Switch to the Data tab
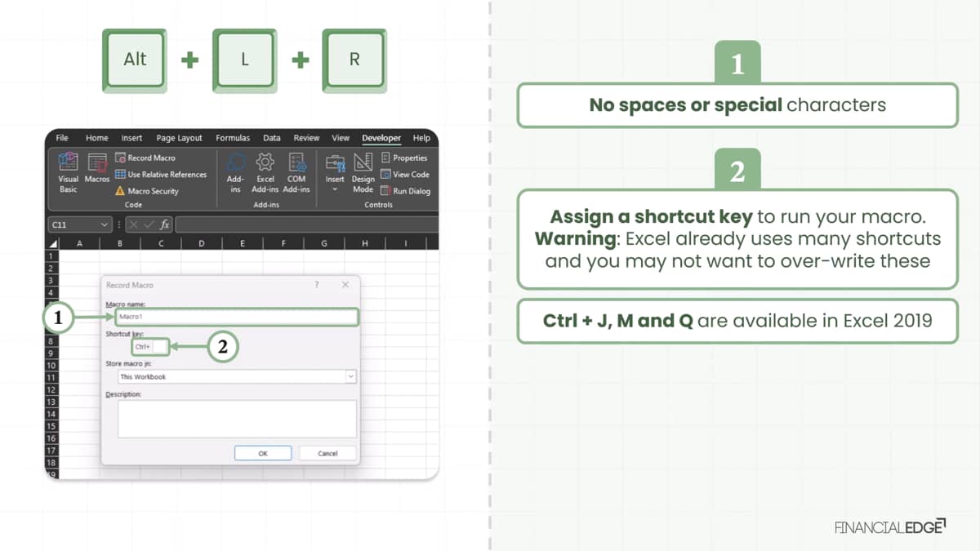The image size is (980, 551). [272, 138]
